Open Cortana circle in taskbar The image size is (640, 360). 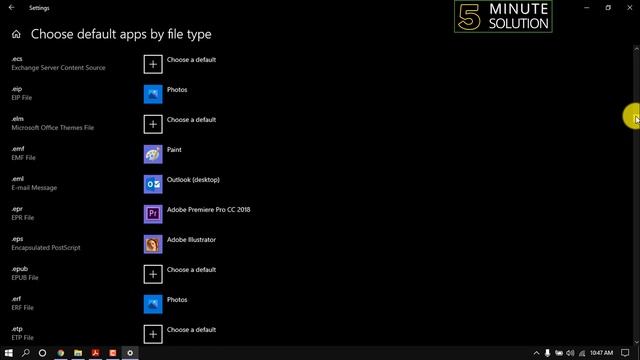(x=42, y=353)
